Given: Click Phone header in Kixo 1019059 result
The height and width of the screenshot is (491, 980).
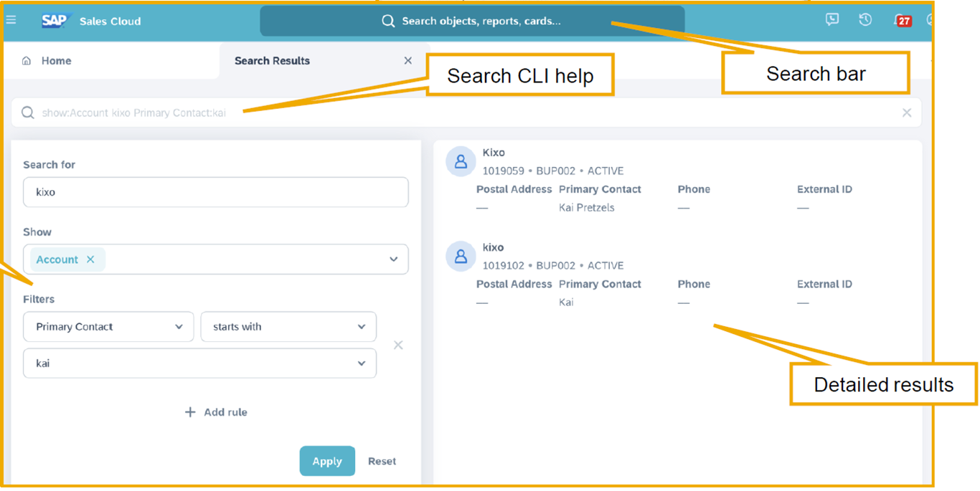Looking at the screenshot, I should coord(694,189).
